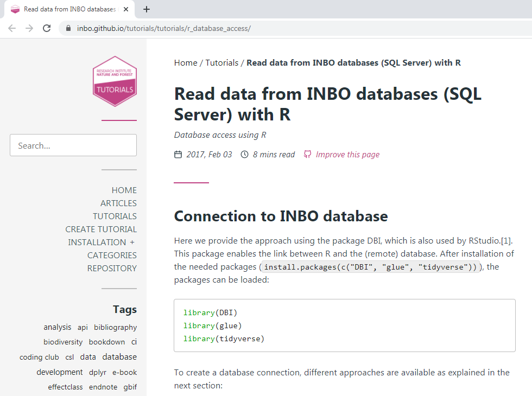532x396 pixels.
Task: Reload the page with the refresh icon
Action: 47,28
